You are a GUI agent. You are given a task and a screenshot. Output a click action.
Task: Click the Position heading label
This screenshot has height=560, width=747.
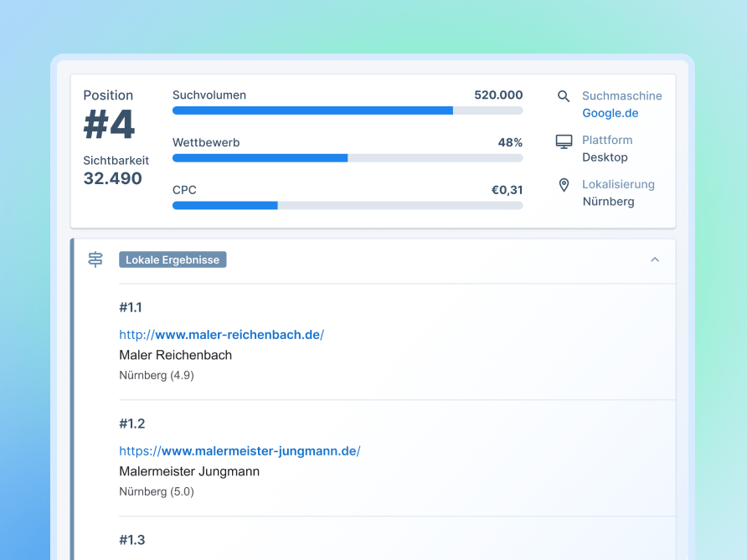coord(108,95)
